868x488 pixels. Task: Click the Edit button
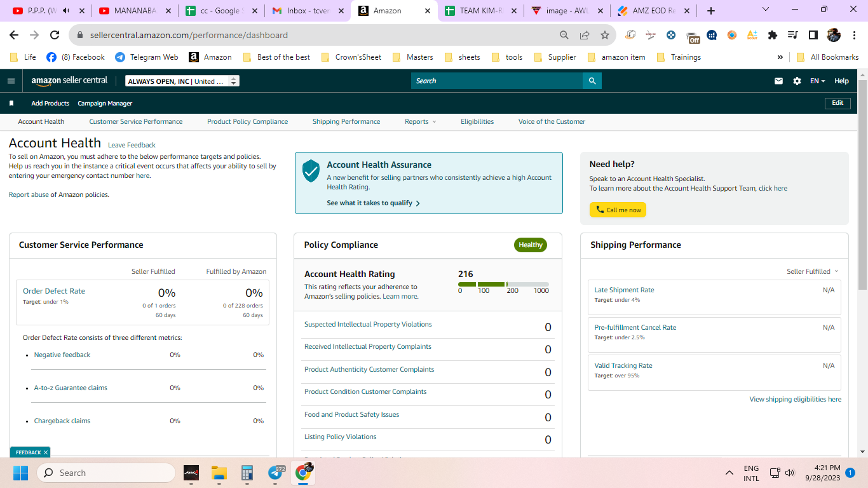pos(837,103)
